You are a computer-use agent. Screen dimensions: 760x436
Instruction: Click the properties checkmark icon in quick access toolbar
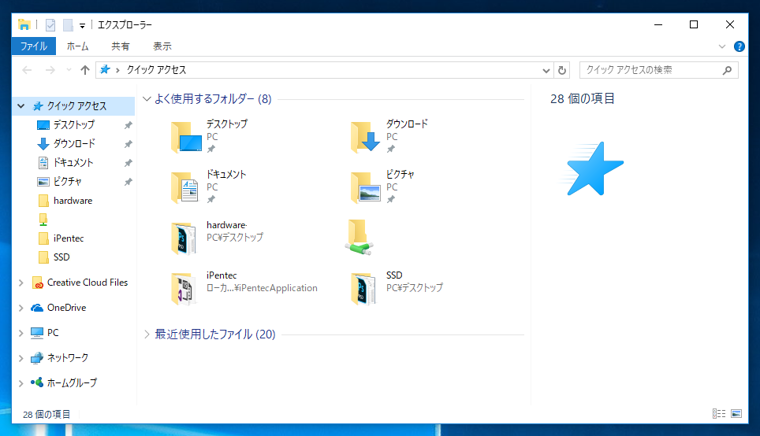click(50, 25)
